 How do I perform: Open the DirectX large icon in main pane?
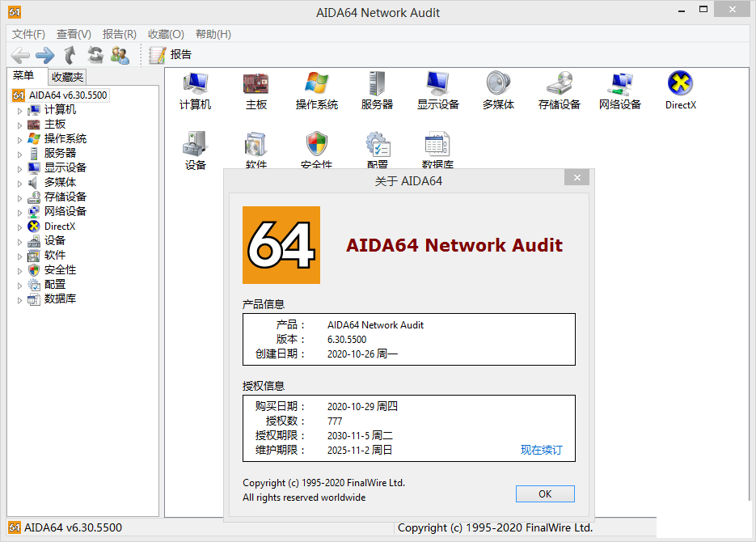click(680, 91)
